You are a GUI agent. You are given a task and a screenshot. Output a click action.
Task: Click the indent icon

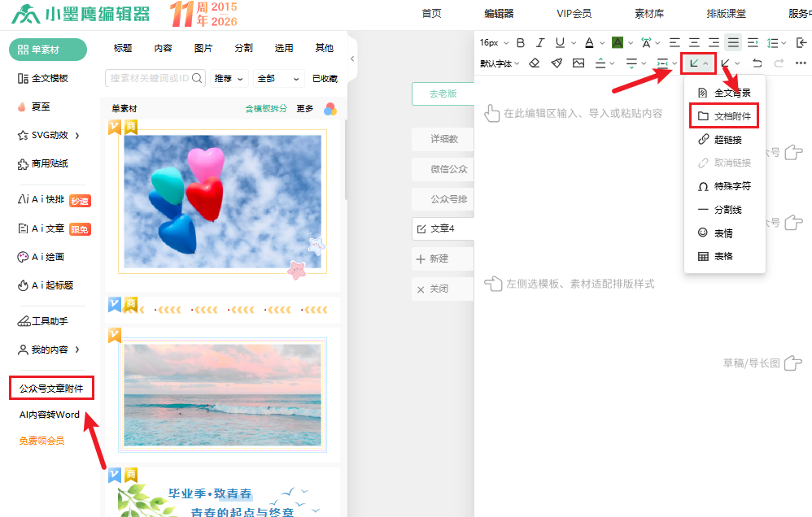[x=753, y=42]
